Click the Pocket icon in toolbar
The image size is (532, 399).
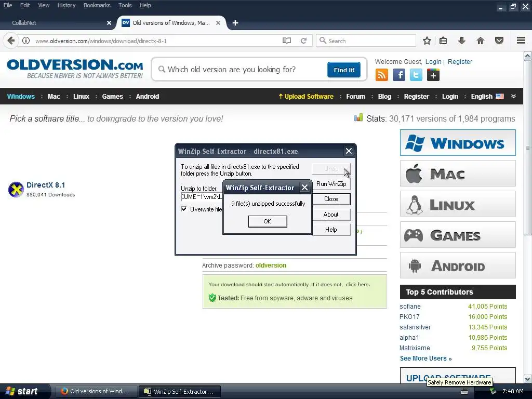pos(499,41)
